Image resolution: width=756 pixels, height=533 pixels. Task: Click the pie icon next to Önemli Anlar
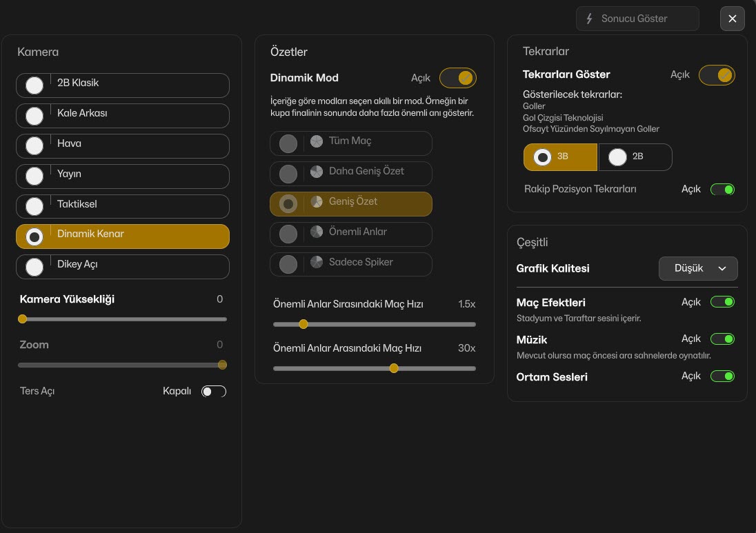317,232
